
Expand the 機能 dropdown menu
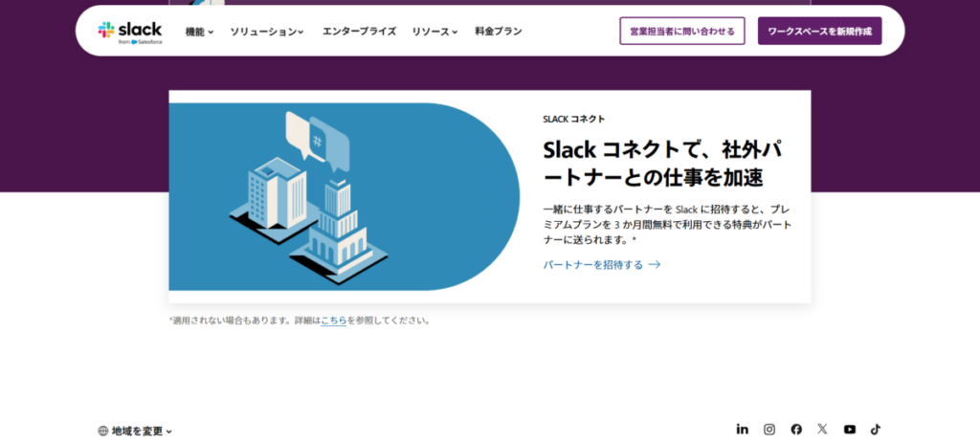tap(199, 32)
